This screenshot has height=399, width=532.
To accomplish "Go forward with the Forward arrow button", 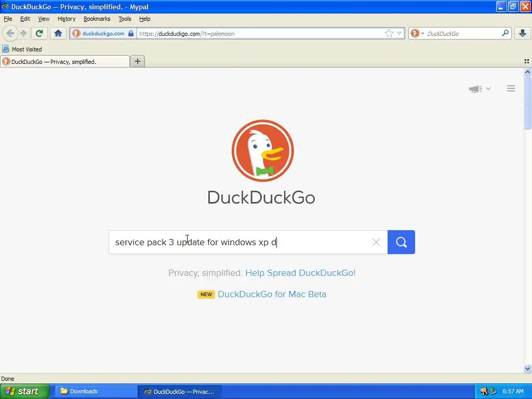I will pyautogui.click(x=23, y=33).
